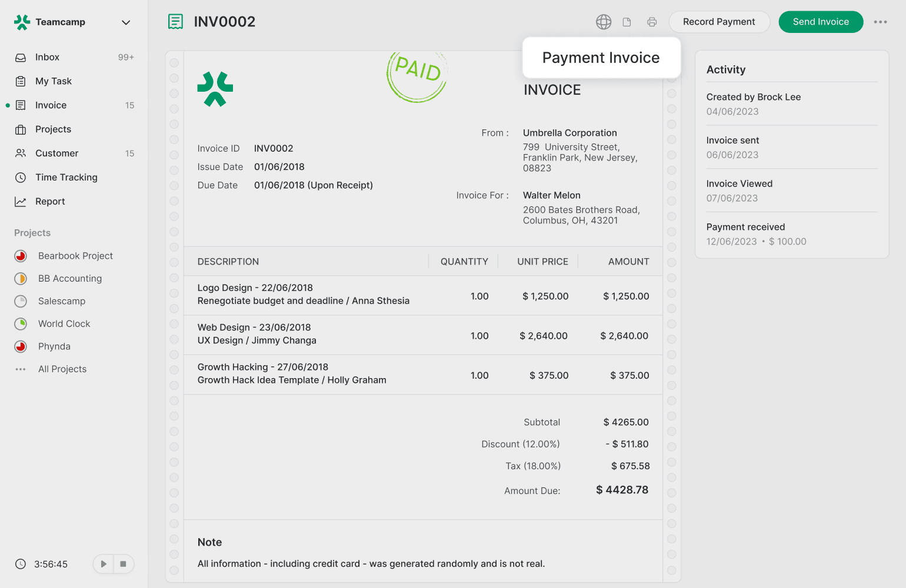Viewport: 906px width, 588px height.
Task: Print the invoice using printer icon
Action: click(652, 22)
